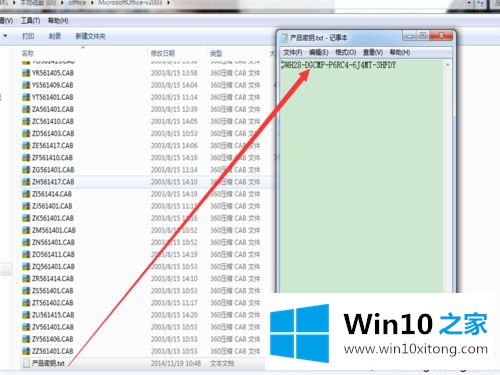Click the Burn toolbar button
This screenshot has height=375, width=500.
[x=55, y=36]
